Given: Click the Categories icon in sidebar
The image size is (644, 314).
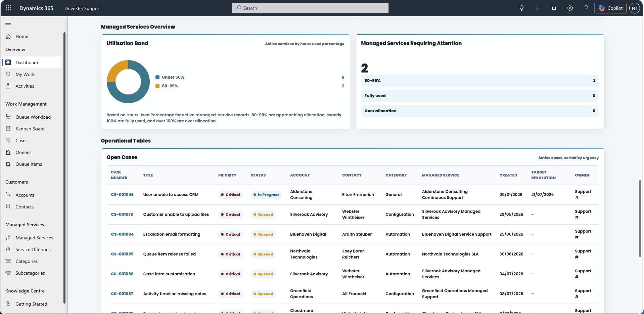Looking at the screenshot, I should pos(8,261).
